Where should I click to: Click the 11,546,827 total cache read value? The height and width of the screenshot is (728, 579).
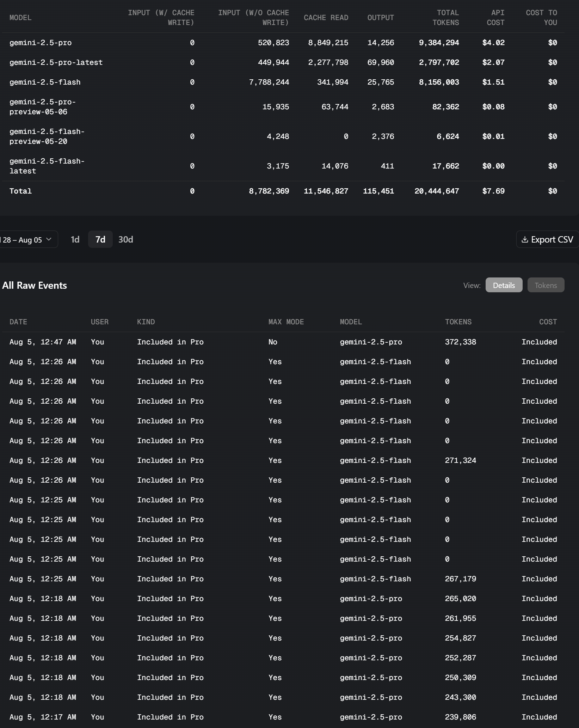point(326,191)
